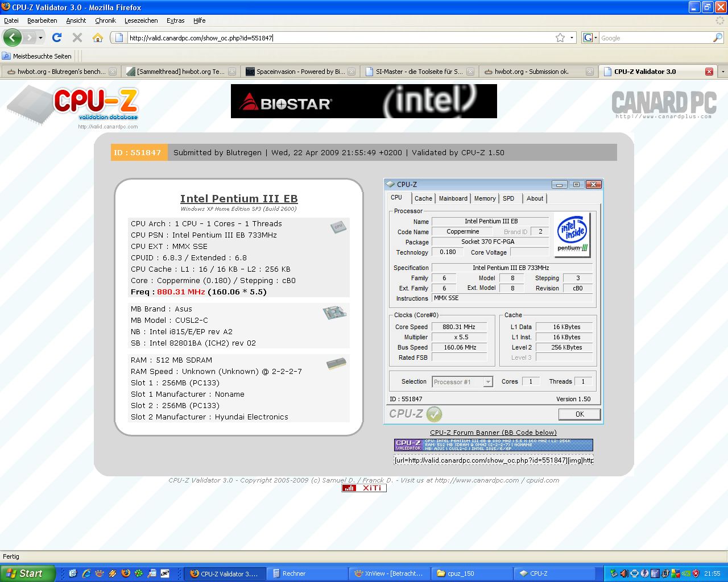The height and width of the screenshot is (582, 728).
Task: Select the Memory tab in CPU-Z
Action: click(x=485, y=198)
